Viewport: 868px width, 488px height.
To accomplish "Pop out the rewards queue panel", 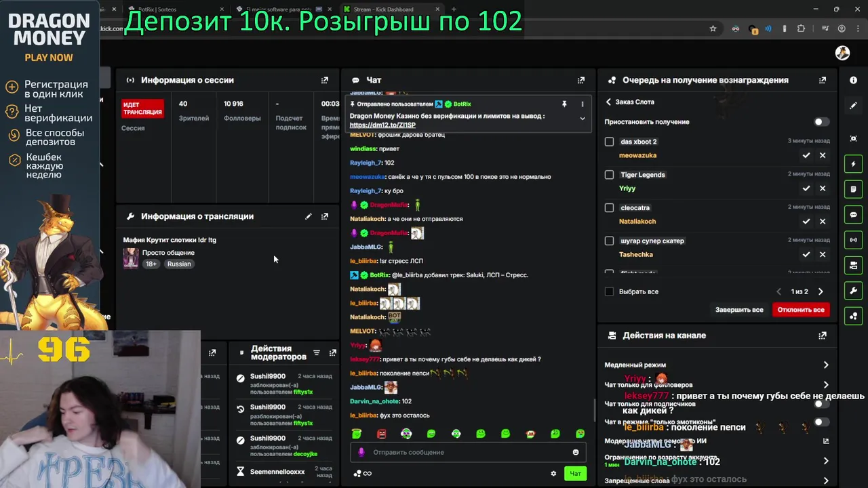I will tap(823, 80).
